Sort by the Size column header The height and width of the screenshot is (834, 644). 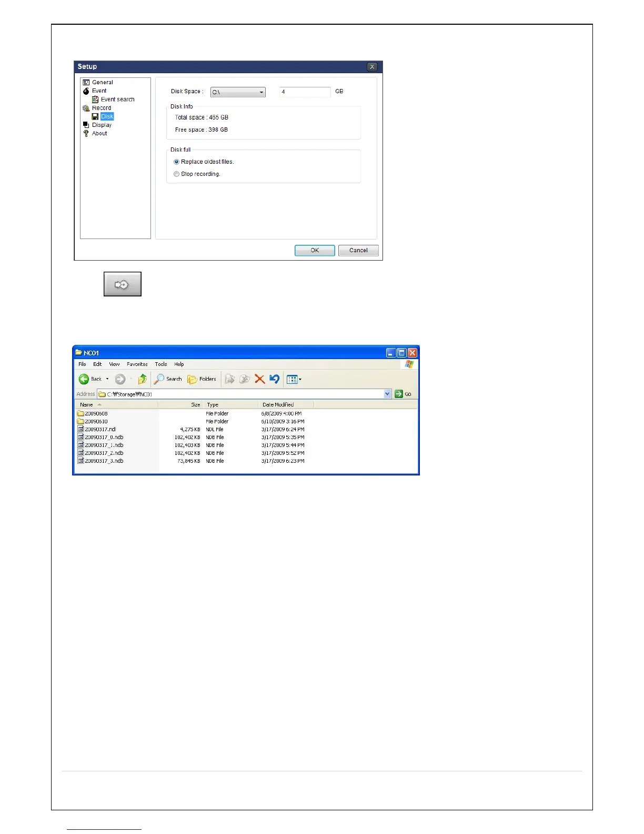point(181,404)
